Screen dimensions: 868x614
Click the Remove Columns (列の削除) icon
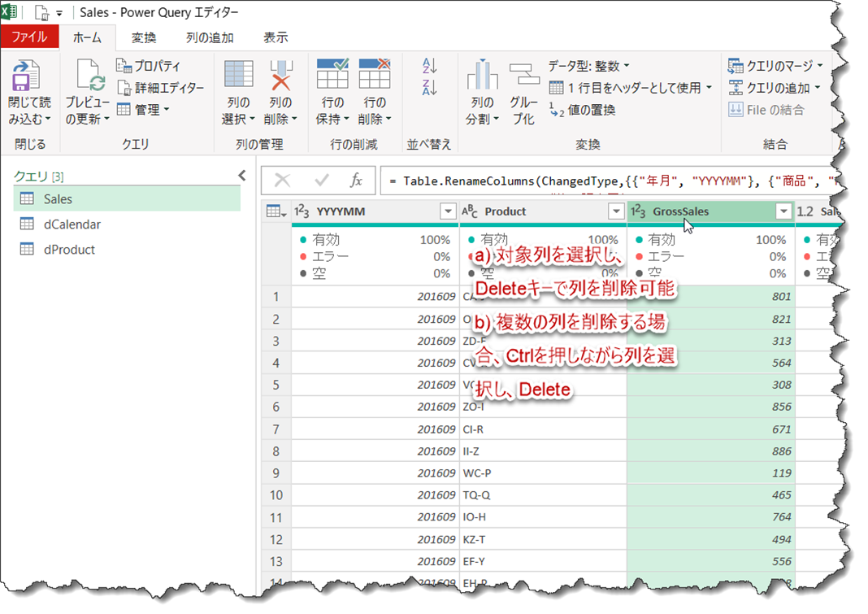point(280,76)
